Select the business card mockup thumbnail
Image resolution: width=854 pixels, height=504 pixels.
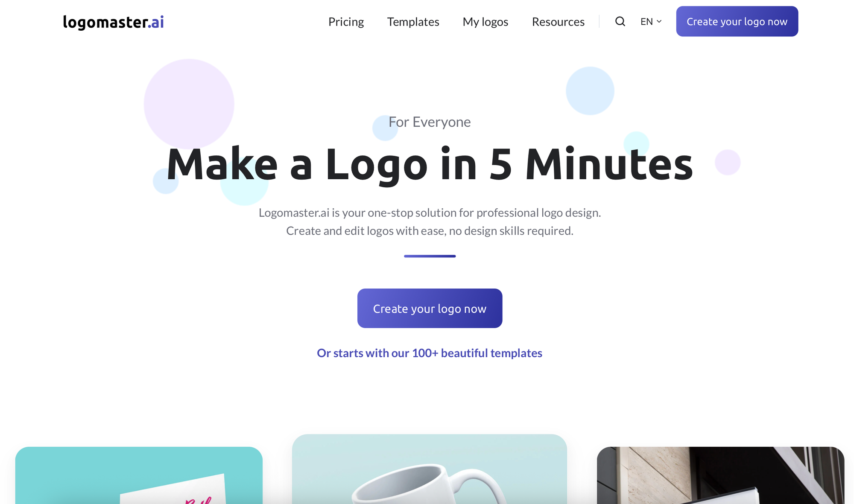click(139, 475)
